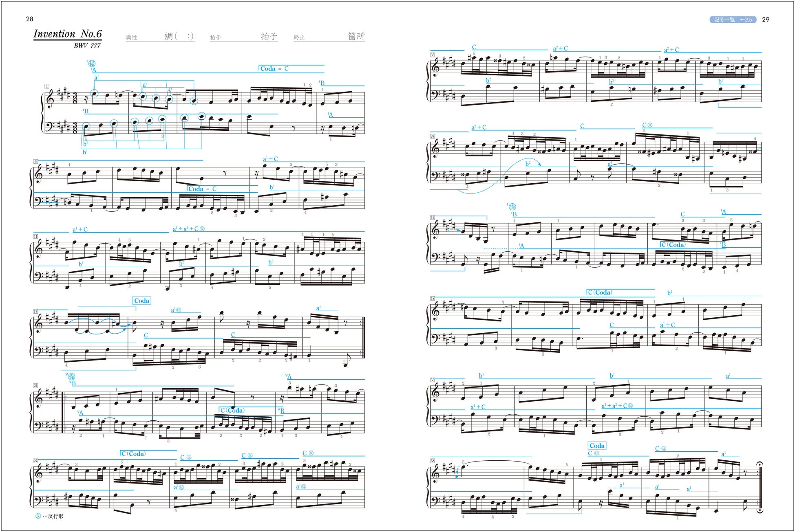Click the 記号一覧 P.5 reference badge

coord(733,20)
